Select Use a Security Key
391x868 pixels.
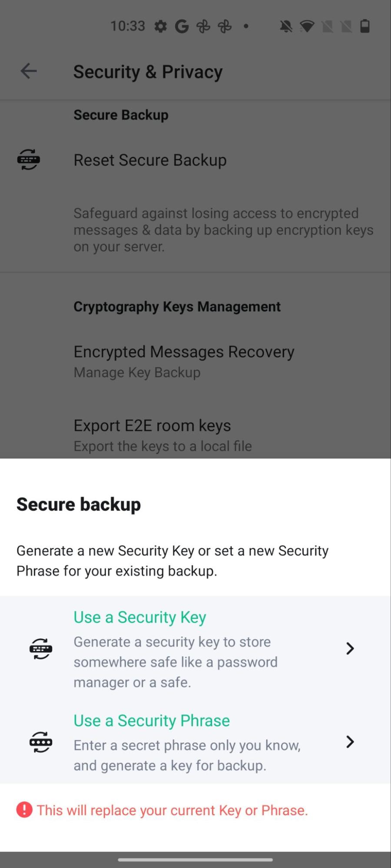point(195,649)
